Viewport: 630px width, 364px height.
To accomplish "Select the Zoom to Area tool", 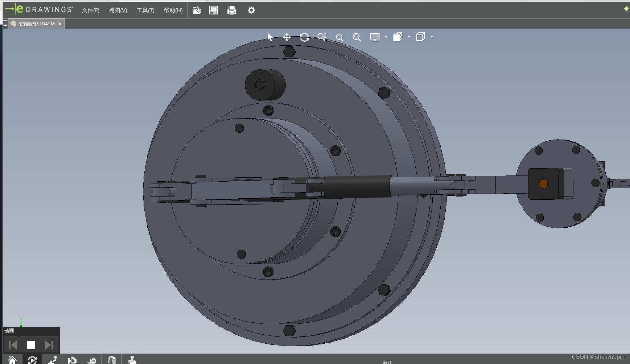I will pos(339,37).
